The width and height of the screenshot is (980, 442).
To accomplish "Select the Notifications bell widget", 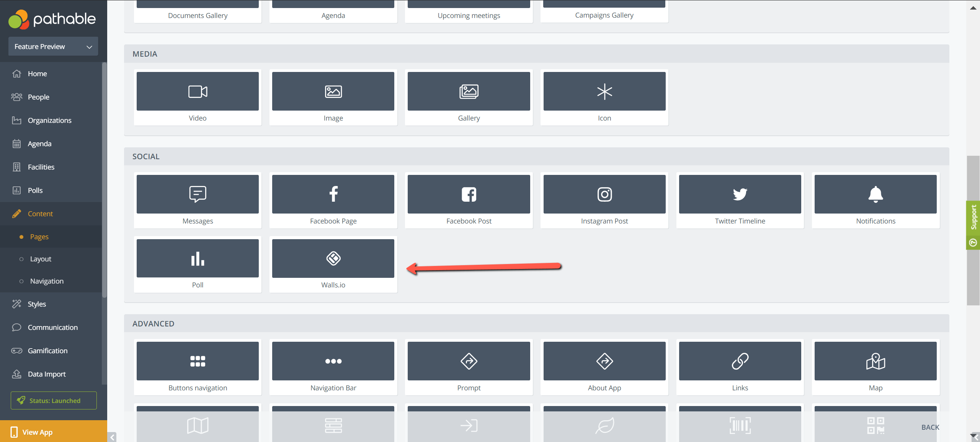I will click(875, 200).
